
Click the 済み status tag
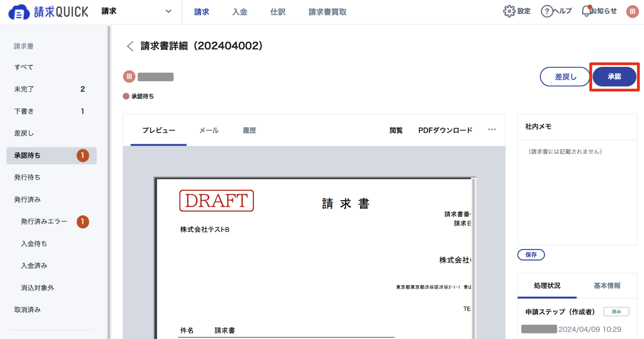(616, 312)
